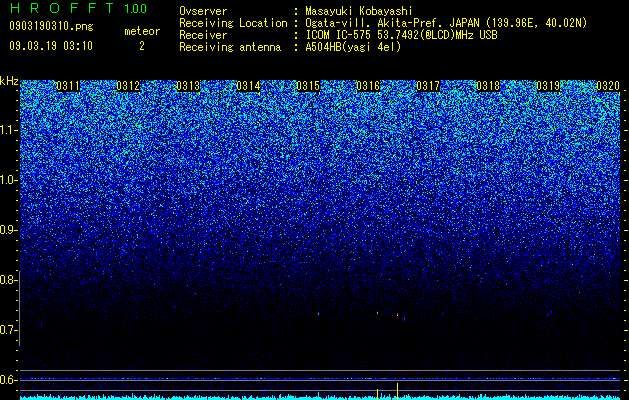Click the meteor count value 2
The width and height of the screenshot is (629, 400).
coord(142,46)
